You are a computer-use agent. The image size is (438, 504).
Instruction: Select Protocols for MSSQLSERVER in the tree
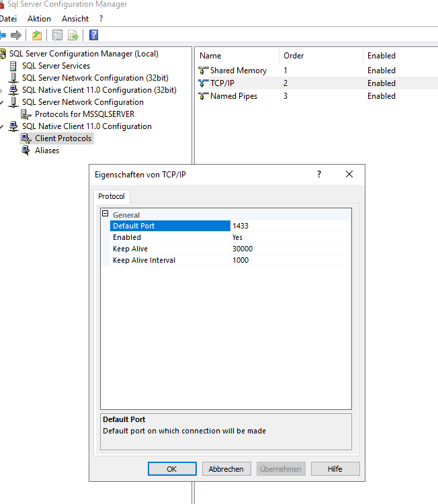(x=84, y=114)
